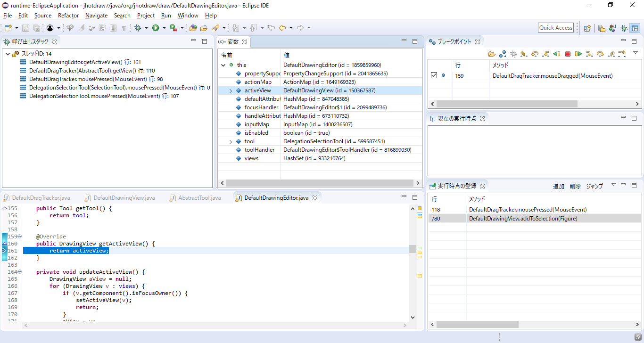
Task: Open the Project menu
Action: click(146, 16)
